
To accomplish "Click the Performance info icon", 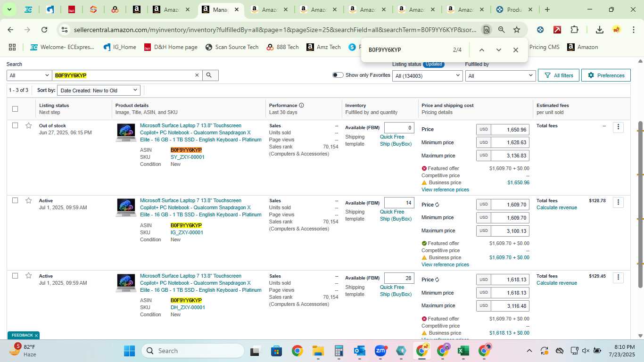I will (301, 106).
